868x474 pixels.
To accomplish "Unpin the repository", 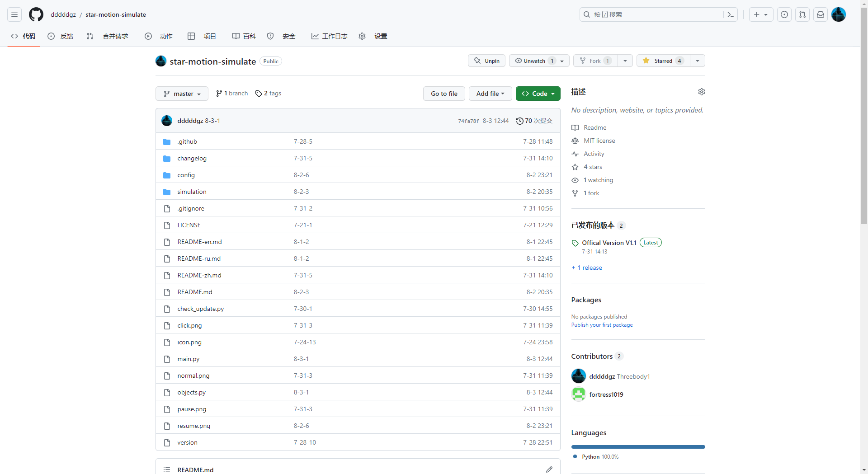I will [486, 61].
